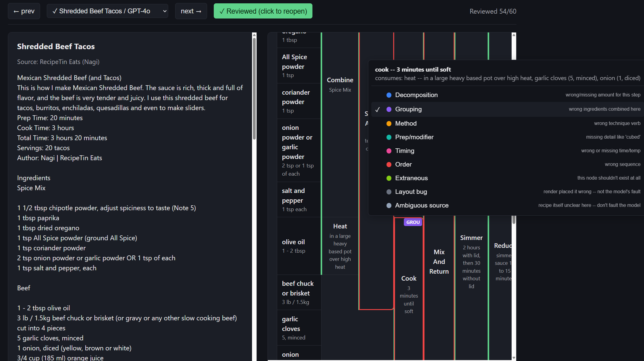
Task: Click the salt and pepper ingredient
Action: click(299, 200)
